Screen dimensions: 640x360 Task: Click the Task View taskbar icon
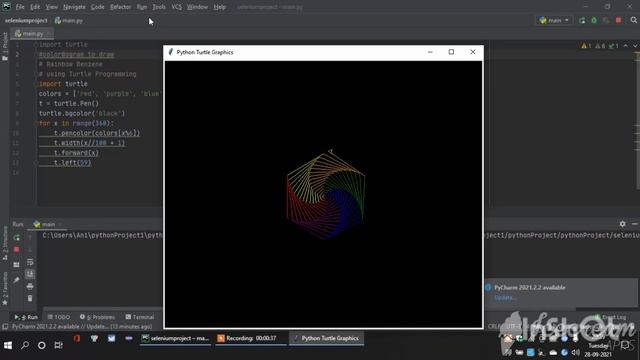58,345
